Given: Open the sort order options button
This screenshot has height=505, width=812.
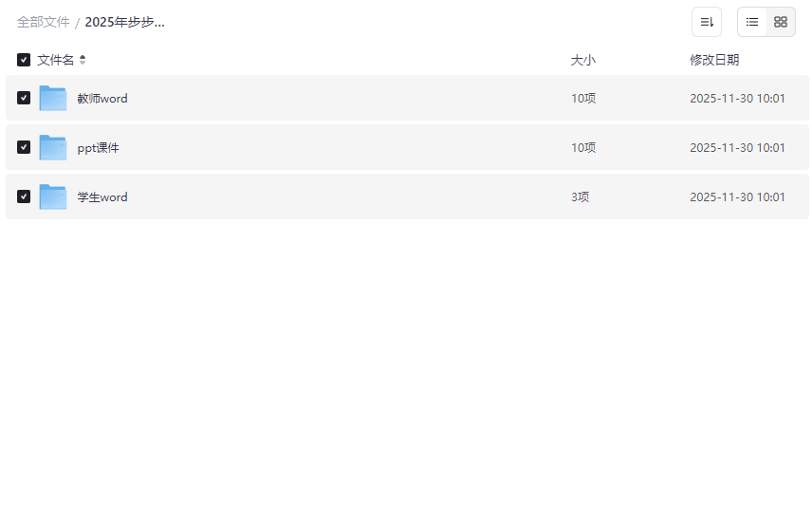Looking at the screenshot, I should point(707,22).
